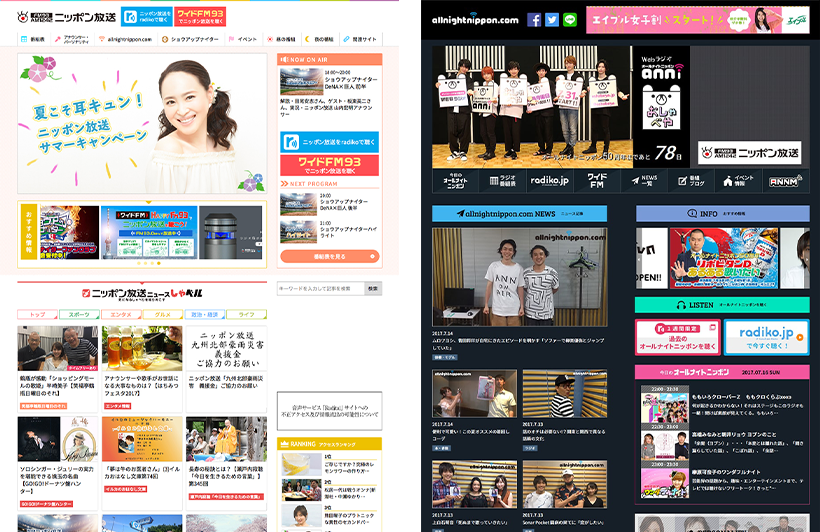Viewport: 820px width, 532px height.
Task: Open the radio schedule item with grid icon
Action: click(x=502, y=181)
